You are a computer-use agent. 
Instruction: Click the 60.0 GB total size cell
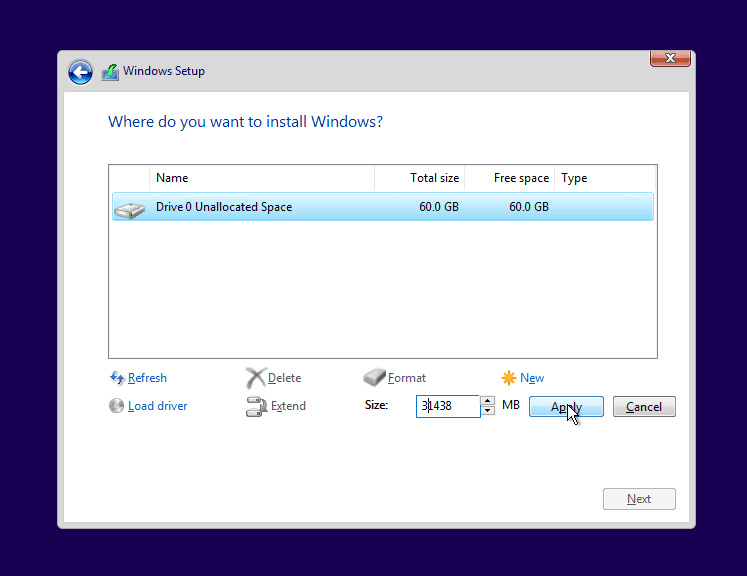click(439, 207)
